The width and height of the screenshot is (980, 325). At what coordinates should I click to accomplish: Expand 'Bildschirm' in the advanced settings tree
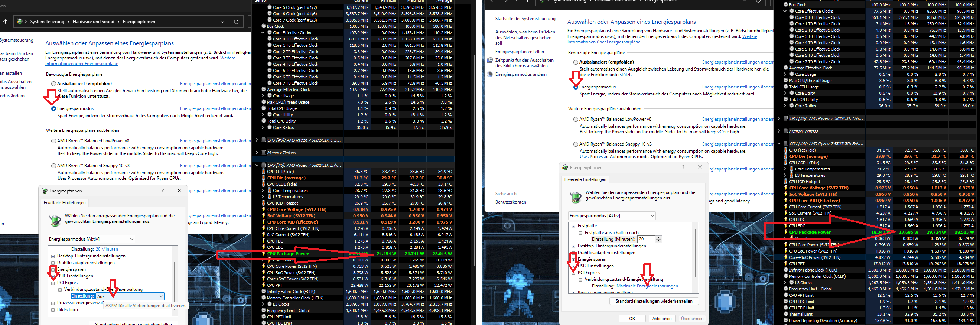(x=53, y=310)
